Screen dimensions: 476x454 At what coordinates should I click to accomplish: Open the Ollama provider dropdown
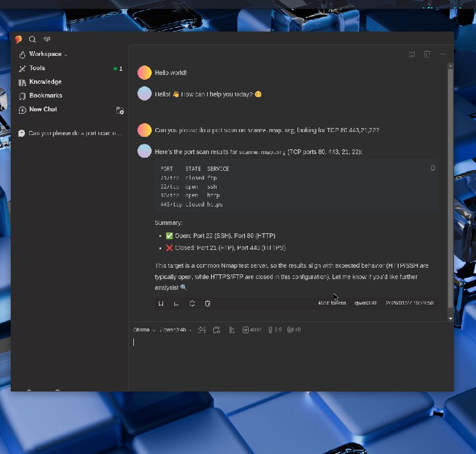pyautogui.click(x=144, y=330)
